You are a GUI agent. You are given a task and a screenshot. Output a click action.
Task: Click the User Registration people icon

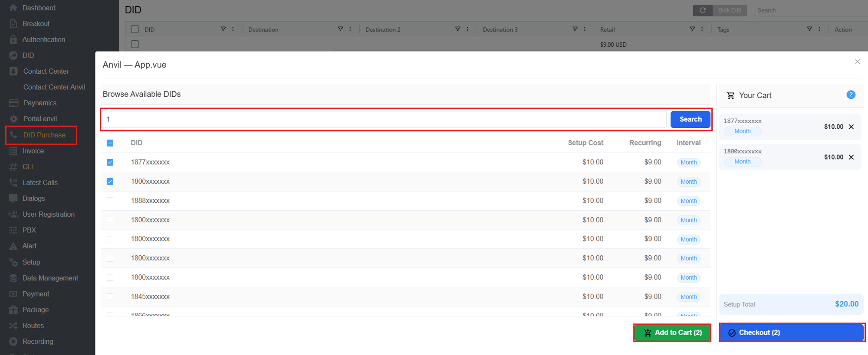(x=13, y=214)
